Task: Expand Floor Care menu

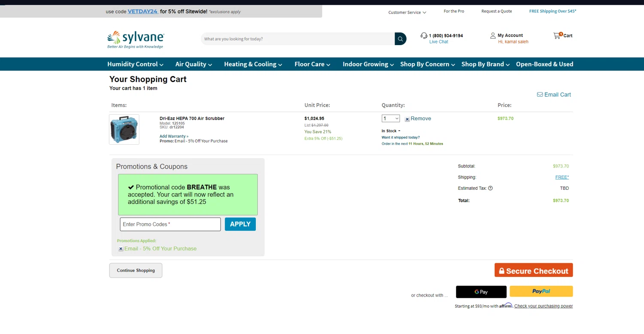Action: (x=312, y=64)
